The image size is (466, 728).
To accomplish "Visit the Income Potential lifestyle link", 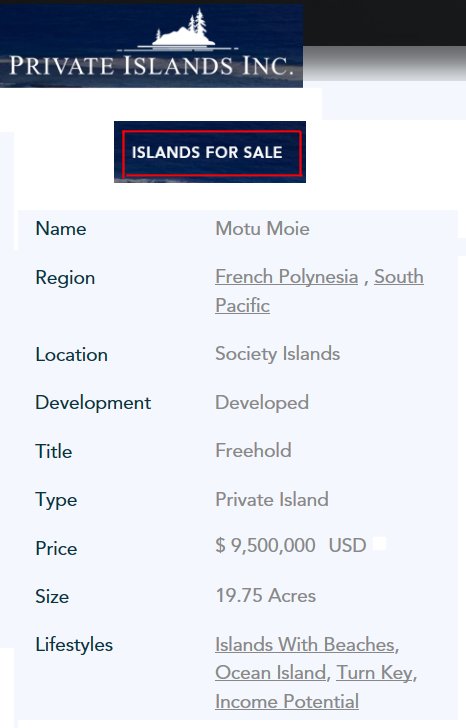I will [287, 702].
